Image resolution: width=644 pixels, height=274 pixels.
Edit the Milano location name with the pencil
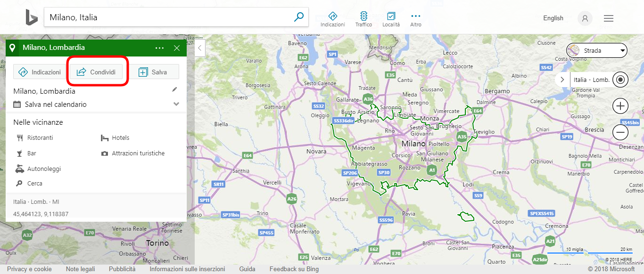click(x=175, y=89)
